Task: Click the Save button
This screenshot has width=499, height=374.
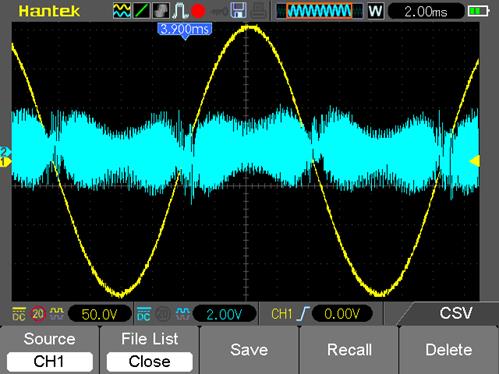Action: click(249, 350)
